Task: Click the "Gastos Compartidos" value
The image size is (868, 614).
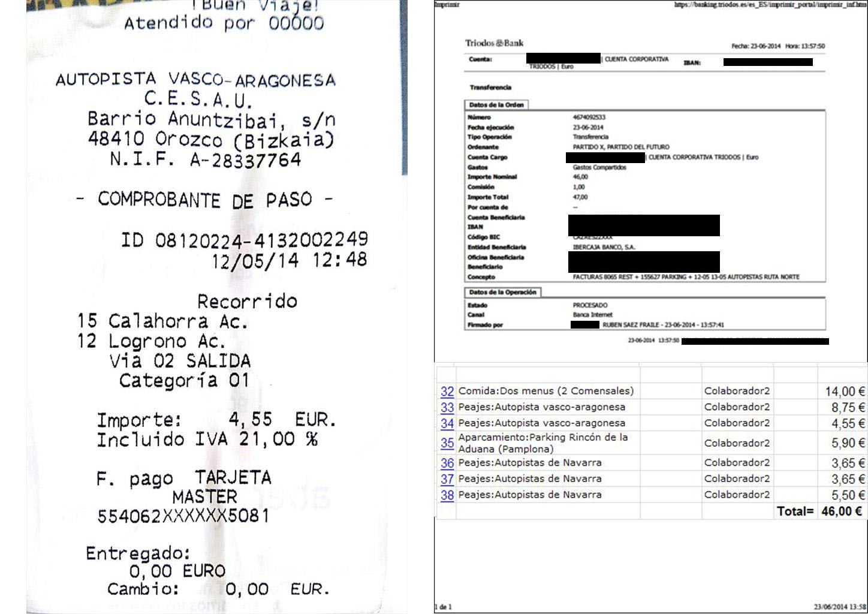Action: (x=599, y=167)
